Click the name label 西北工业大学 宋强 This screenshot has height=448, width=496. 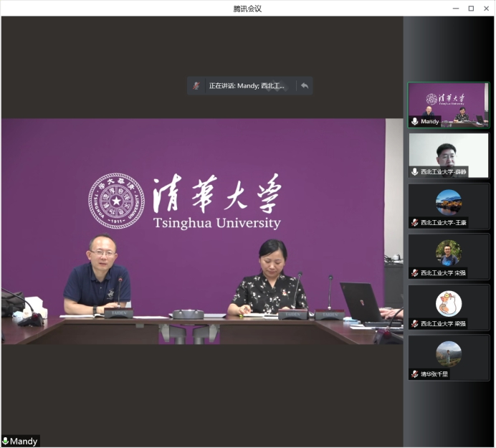pos(443,273)
